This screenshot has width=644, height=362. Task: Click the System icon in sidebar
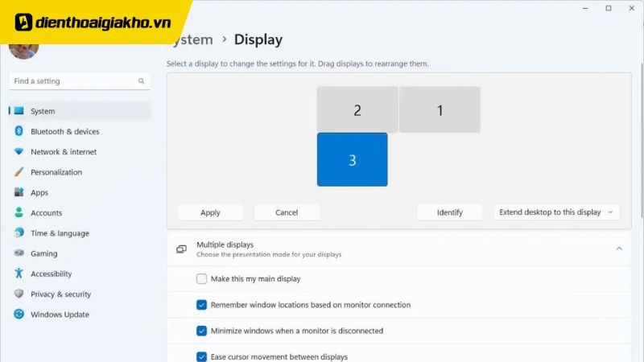[x=19, y=111]
